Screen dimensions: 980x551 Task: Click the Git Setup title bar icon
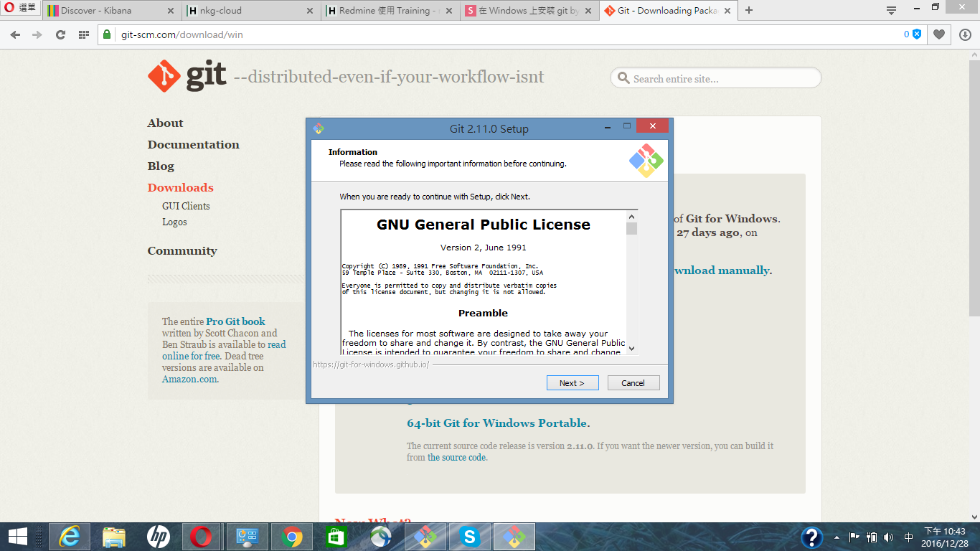pos(319,128)
